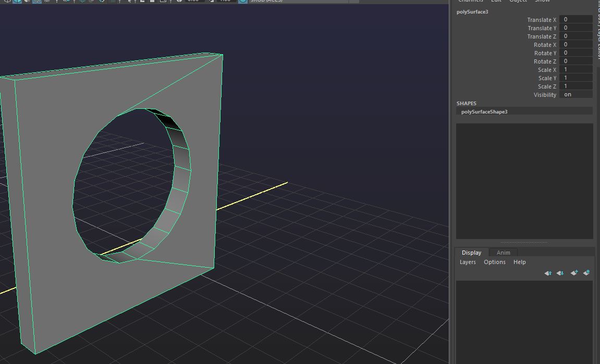This screenshot has height=364, width=600.
Task: Click inside the Translate X value field
Action: [576, 19]
